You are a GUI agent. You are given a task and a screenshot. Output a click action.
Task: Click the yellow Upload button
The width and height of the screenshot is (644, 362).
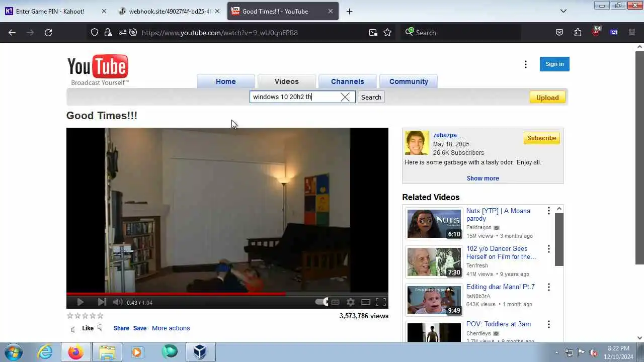tap(547, 98)
